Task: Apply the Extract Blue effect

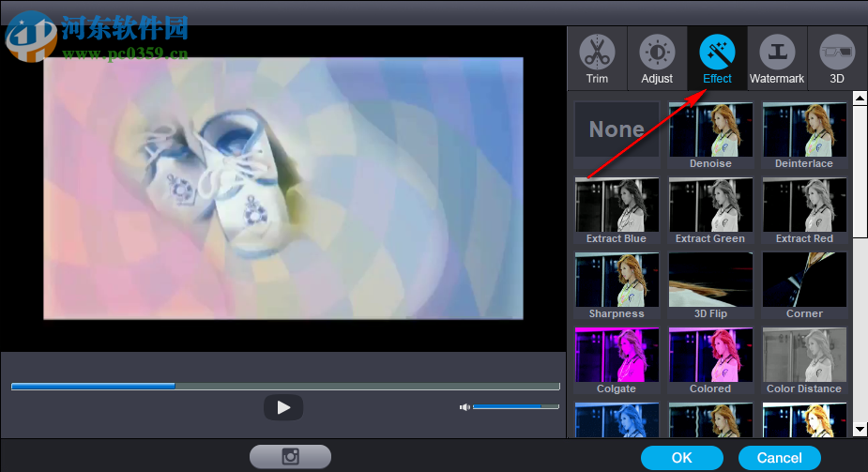Action: point(617,210)
